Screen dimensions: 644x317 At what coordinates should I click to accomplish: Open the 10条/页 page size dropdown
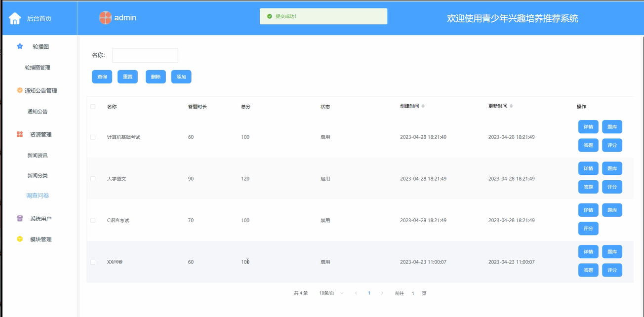pos(331,293)
